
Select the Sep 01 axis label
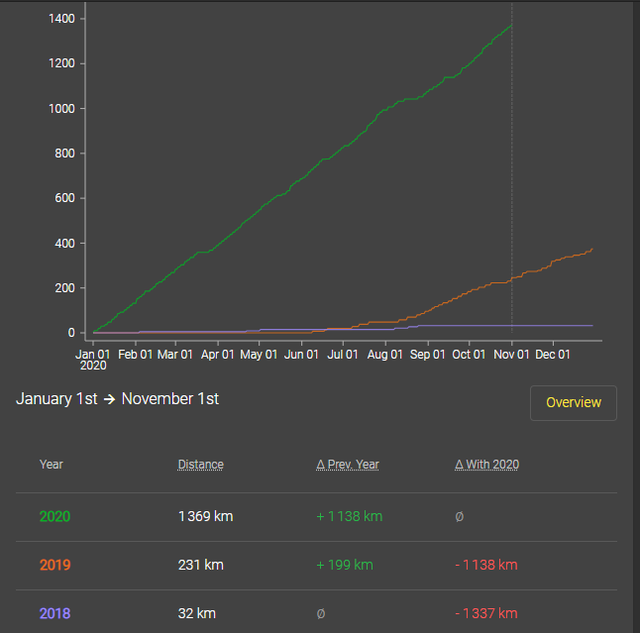427,354
